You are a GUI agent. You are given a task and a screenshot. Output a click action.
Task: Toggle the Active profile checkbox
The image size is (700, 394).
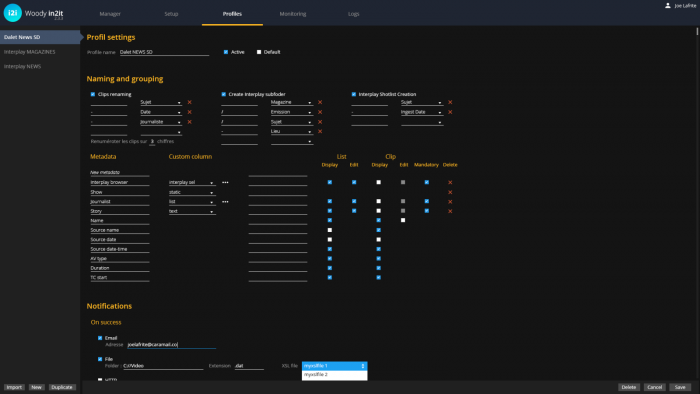225,52
